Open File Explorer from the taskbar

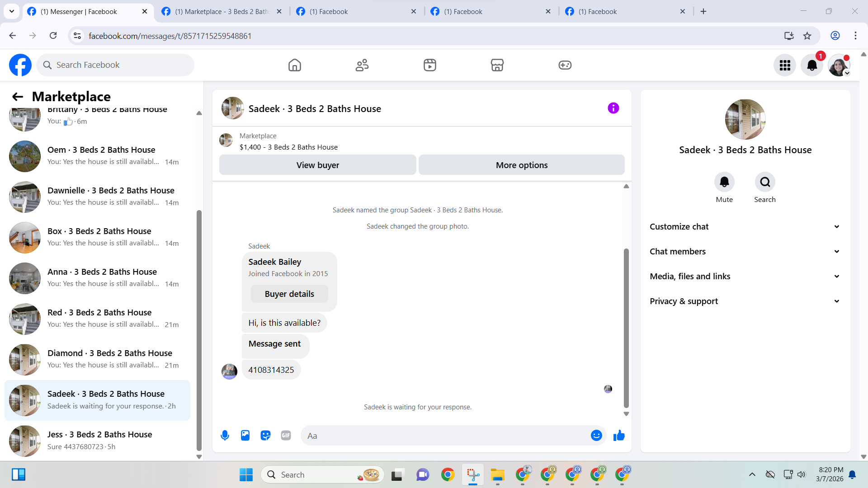click(x=498, y=474)
